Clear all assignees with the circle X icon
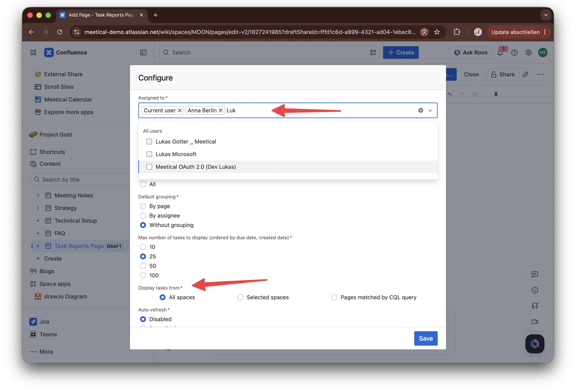 pyautogui.click(x=421, y=111)
